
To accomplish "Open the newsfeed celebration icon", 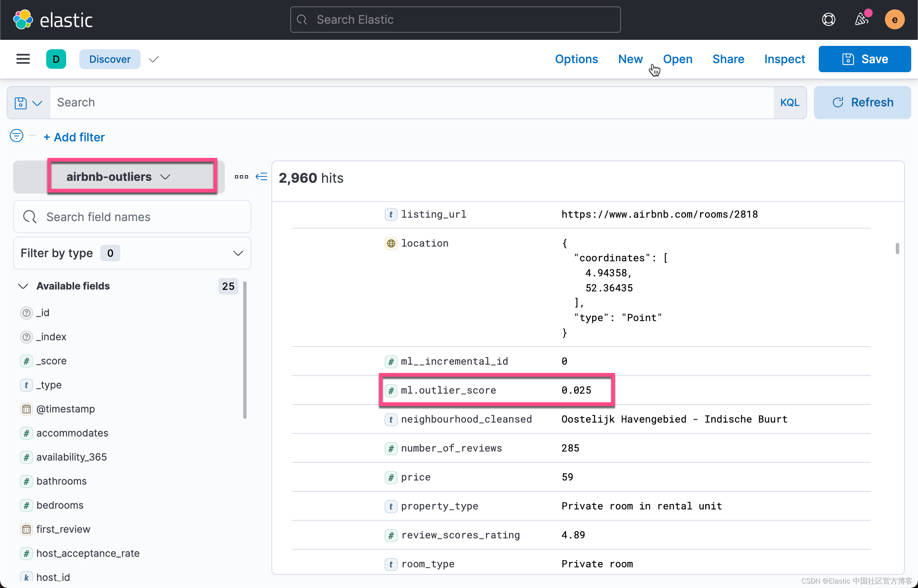I will point(862,19).
